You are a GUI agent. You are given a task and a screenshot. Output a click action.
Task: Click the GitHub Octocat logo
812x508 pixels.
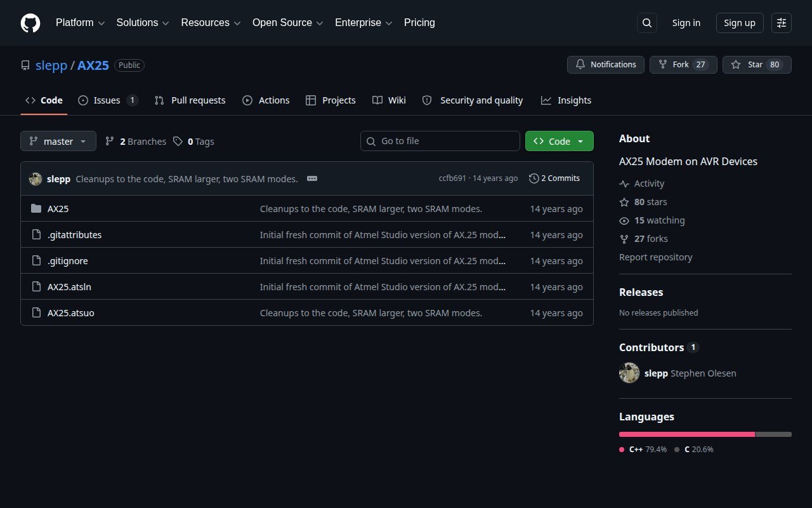click(x=30, y=23)
